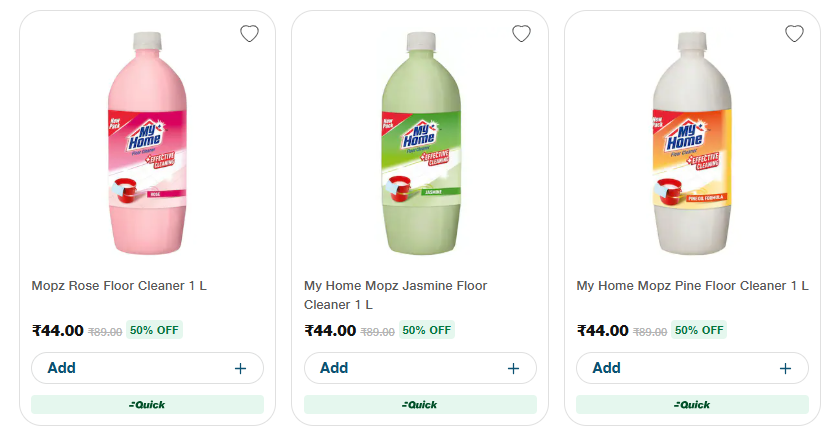Favorite the Mopz Rose Floor Cleaner
The width and height of the screenshot is (830, 435).
[249, 34]
